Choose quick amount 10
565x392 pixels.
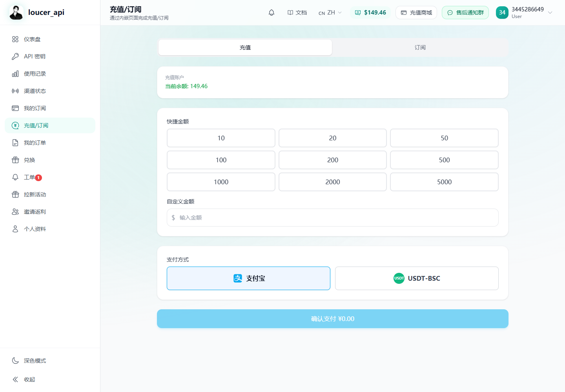[x=221, y=138]
